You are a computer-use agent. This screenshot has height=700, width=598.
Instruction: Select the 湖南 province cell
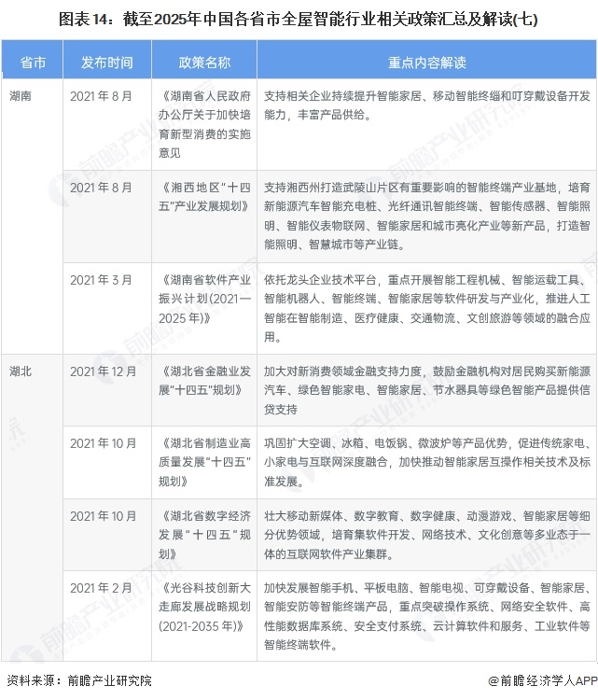21,95
